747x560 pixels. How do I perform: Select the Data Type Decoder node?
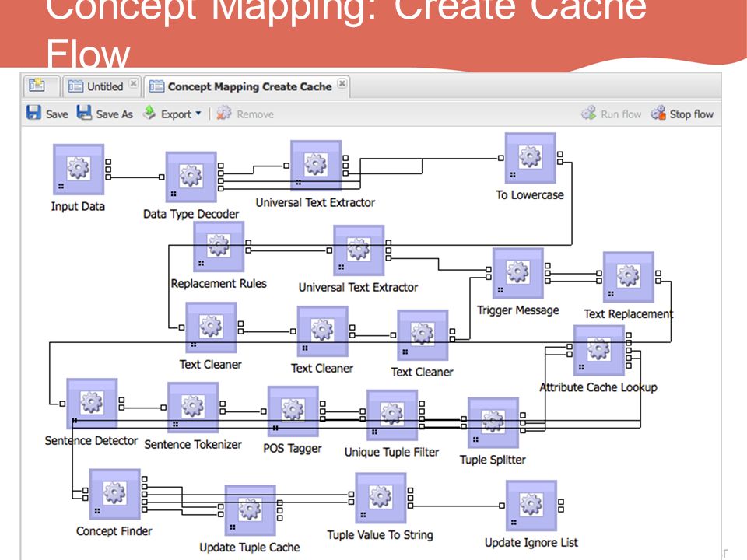point(191,177)
